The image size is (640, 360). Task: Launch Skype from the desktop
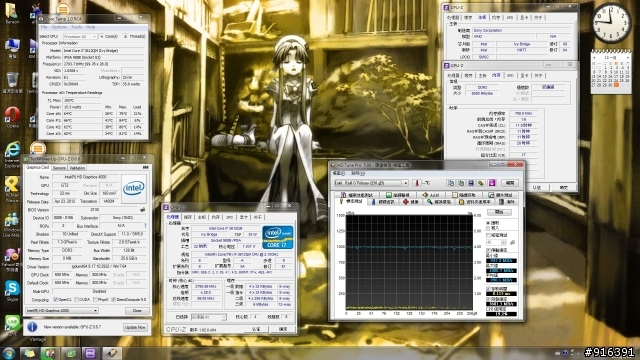point(12,289)
